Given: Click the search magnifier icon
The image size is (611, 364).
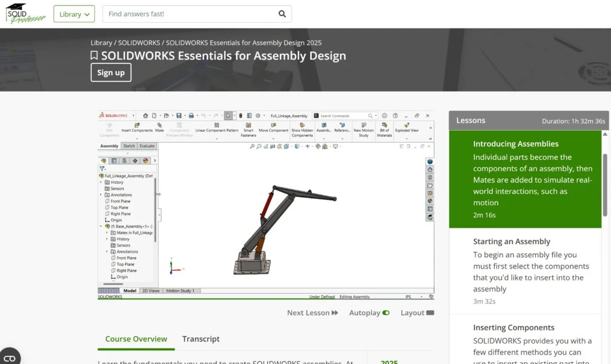Looking at the screenshot, I should tap(282, 14).
